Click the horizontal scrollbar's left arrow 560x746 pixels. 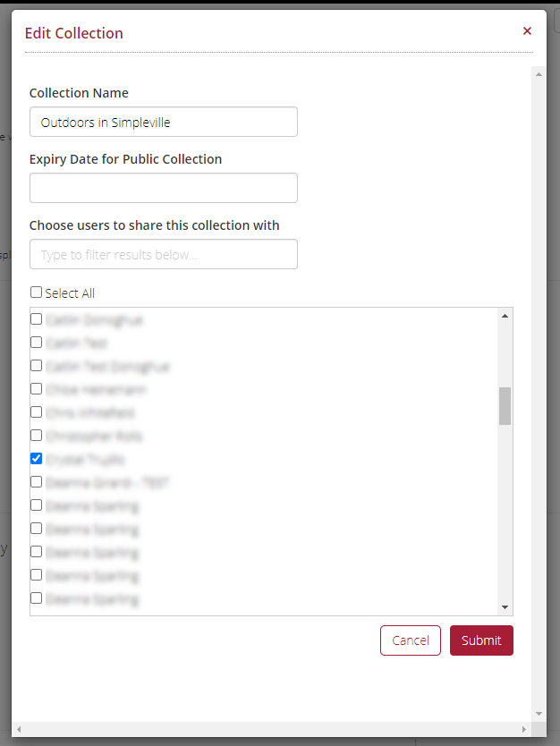(19, 729)
